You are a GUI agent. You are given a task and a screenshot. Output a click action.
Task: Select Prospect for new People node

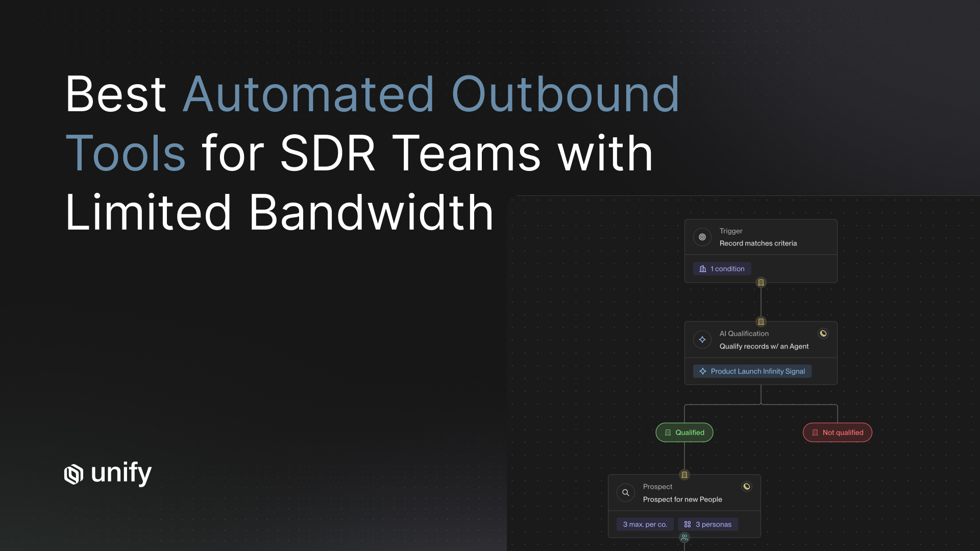(682, 499)
